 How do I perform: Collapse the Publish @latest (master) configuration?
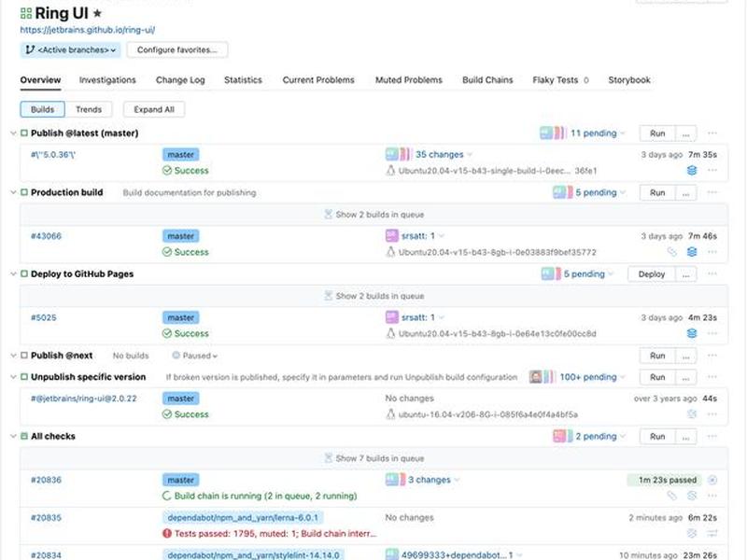click(x=13, y=133)
